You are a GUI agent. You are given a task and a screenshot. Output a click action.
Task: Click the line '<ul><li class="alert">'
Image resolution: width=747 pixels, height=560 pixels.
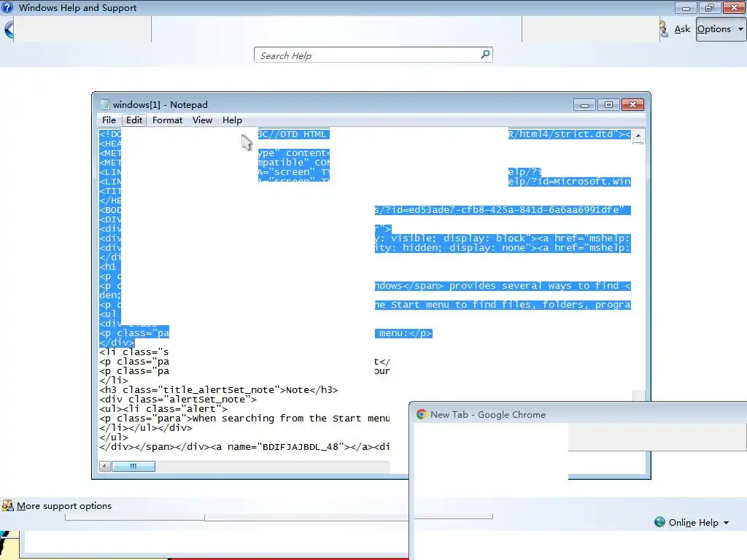163,409
